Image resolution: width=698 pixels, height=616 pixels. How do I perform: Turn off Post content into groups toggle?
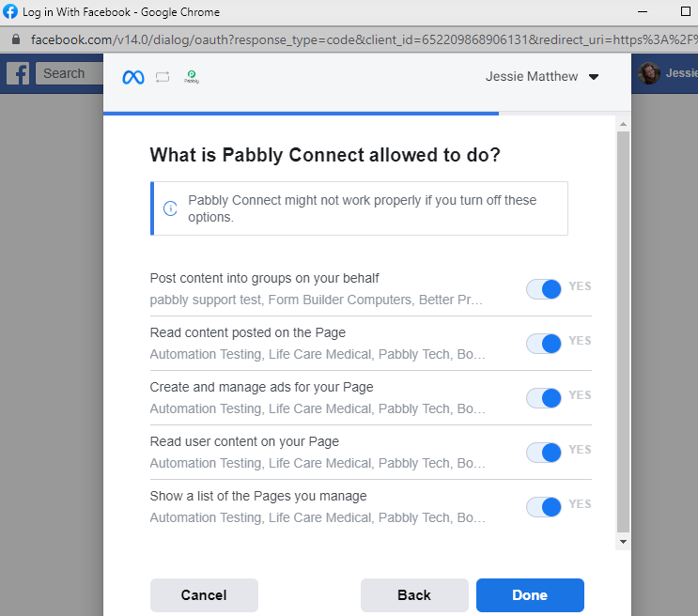(544, 289)
